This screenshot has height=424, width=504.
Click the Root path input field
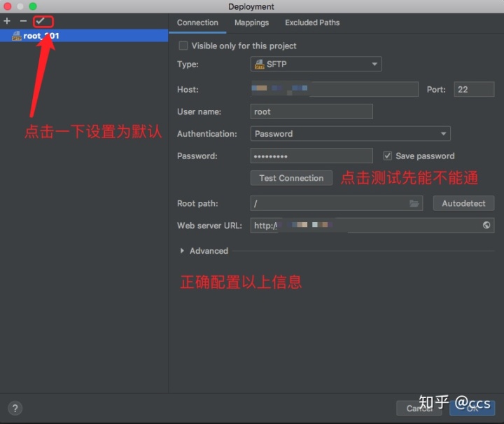337,203
